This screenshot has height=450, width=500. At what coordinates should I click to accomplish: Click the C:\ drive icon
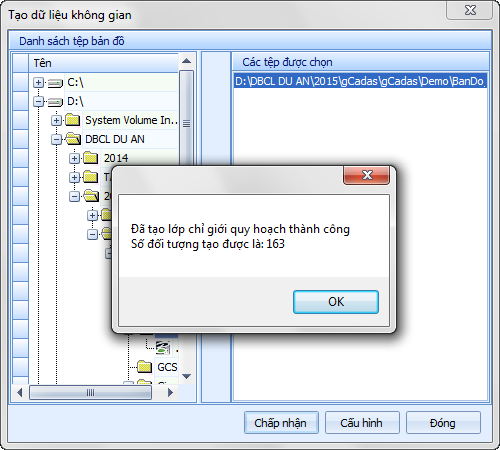click(55, 83)
